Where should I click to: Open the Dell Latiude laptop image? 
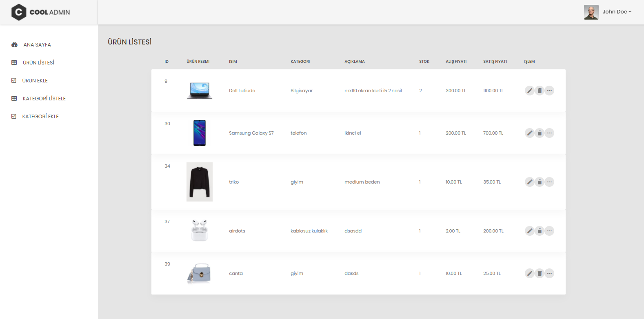tap(200, 91)
